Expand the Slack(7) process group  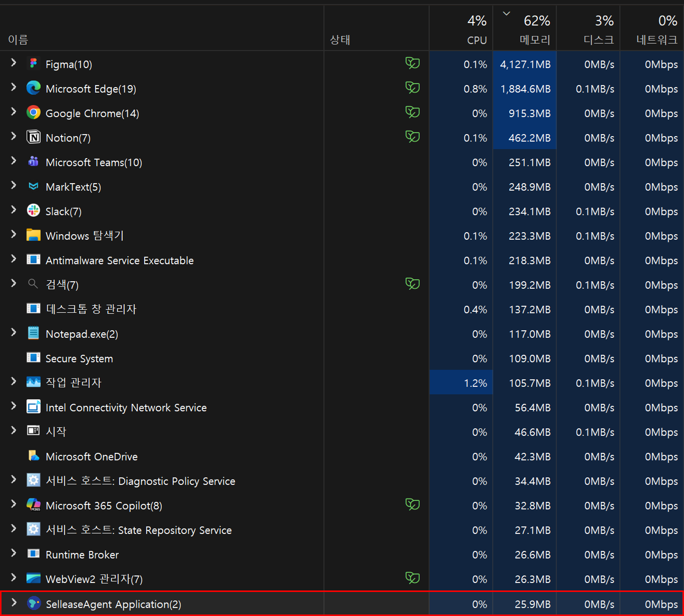click(x=14, y=210)
